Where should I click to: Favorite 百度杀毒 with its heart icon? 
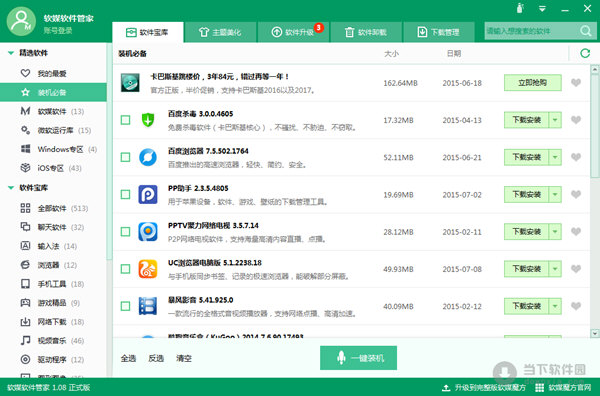tap(576, 120)
